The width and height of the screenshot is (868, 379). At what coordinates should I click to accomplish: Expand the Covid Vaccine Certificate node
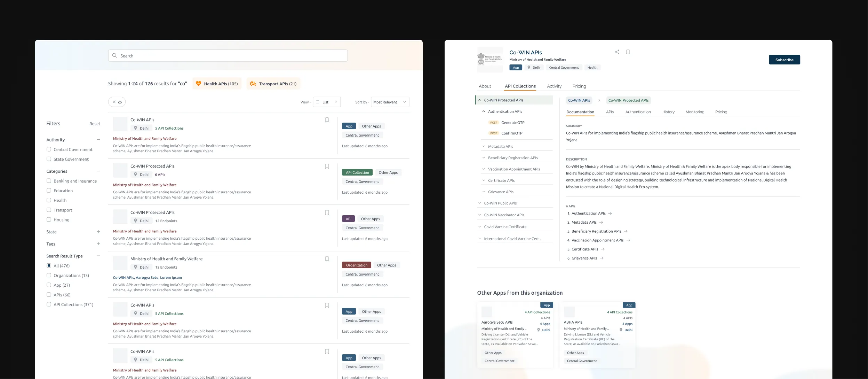pyautogui.click(x=480, y=227)
